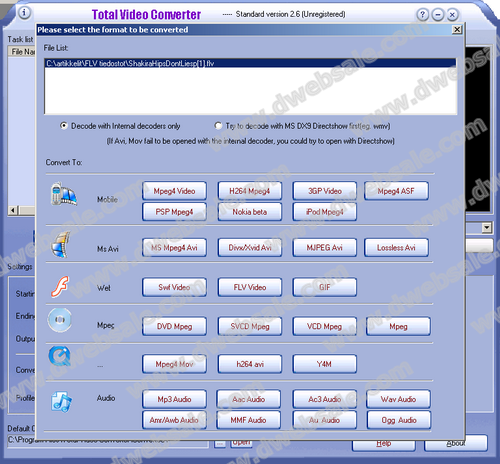This screenshot has width=500, height=464.
Task: Choose the DVD Mpeg format button
Action: click(174, 326)
